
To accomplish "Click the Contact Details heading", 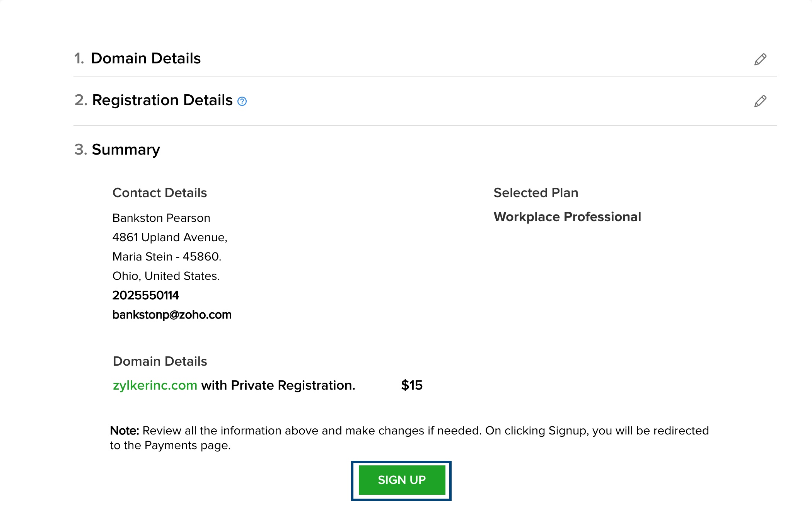I will [159, 193].
